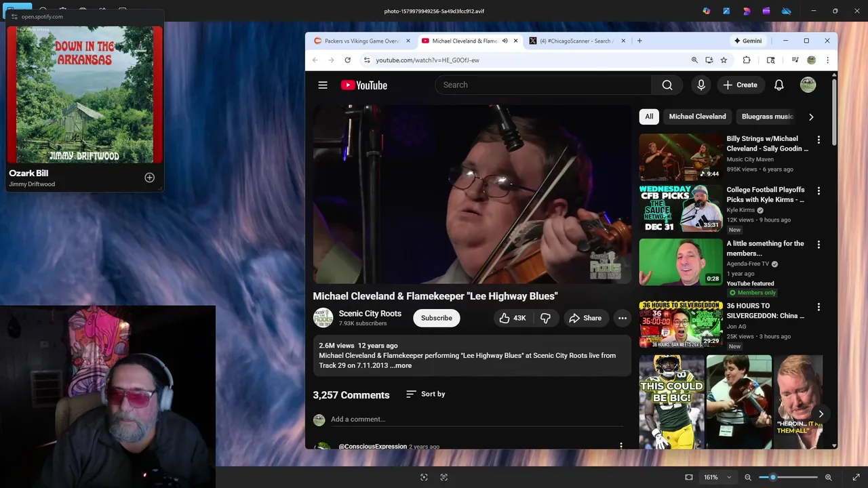The width and height of the screenshot is (868, 488).
Task: Click the scan text icon in Photos
Action: (443, 477)
